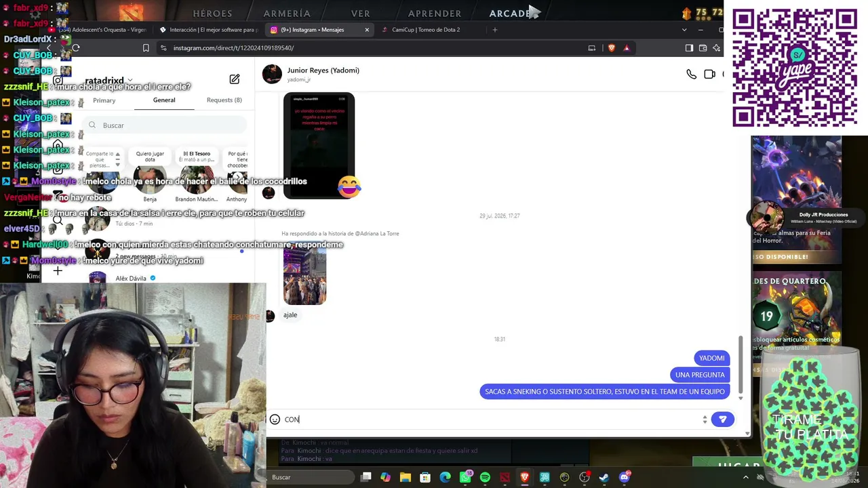Click the Buscar field in Instagram messages
The image size is (868, 488).
point(165,125)
